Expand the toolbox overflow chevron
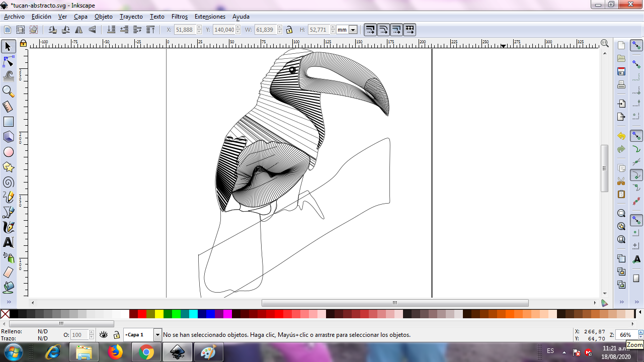Viewport: 644px width, 362px height. (x=8, y=302)
